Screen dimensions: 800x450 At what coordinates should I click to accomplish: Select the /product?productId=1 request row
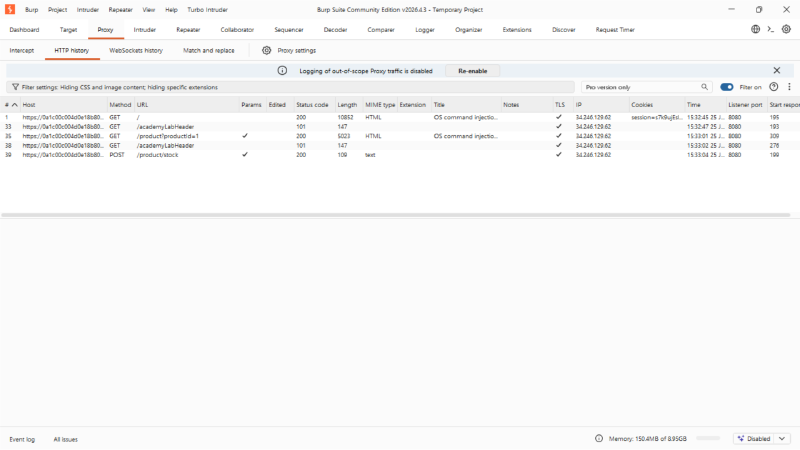pyautogui.click(x=400, y=136)
